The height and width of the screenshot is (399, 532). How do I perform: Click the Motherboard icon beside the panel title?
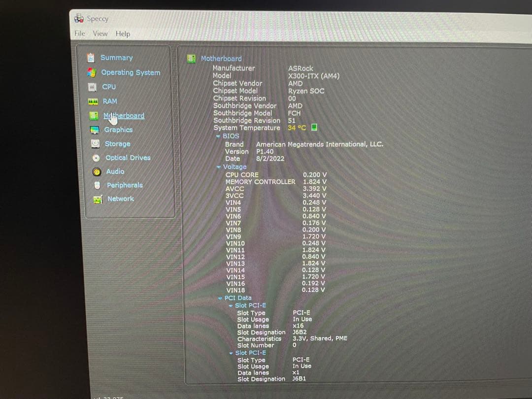click(191, 58)
